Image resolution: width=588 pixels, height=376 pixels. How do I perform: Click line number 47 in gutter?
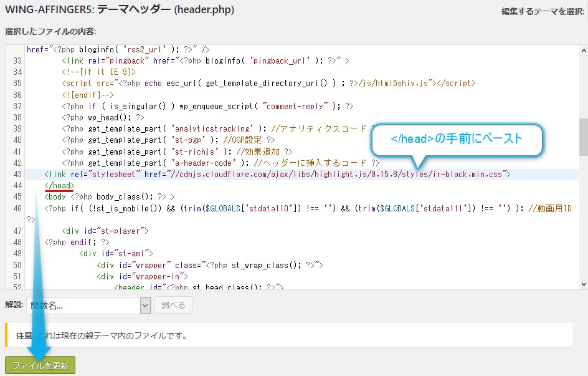[17, 231]
